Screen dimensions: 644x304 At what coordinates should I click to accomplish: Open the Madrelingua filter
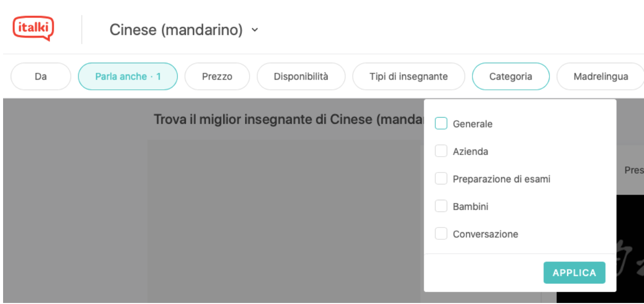[x=600, y=77]
